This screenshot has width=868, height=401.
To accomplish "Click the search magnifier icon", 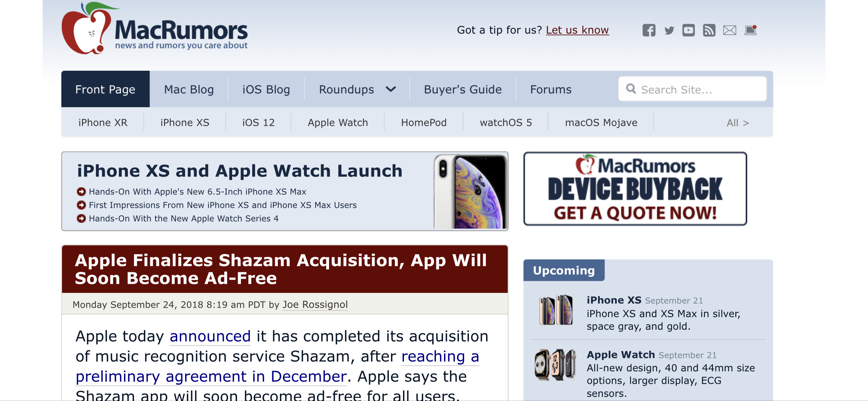I will tap(631, 88).
